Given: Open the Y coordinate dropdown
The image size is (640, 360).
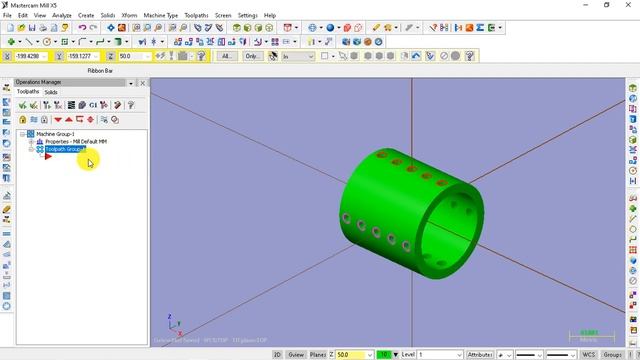Looking at the screenshot, I should [x=96, y=56].
